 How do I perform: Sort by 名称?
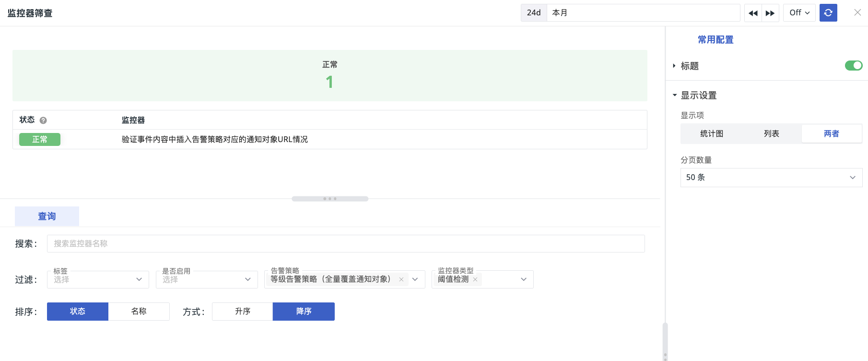(x=139, y=312)
